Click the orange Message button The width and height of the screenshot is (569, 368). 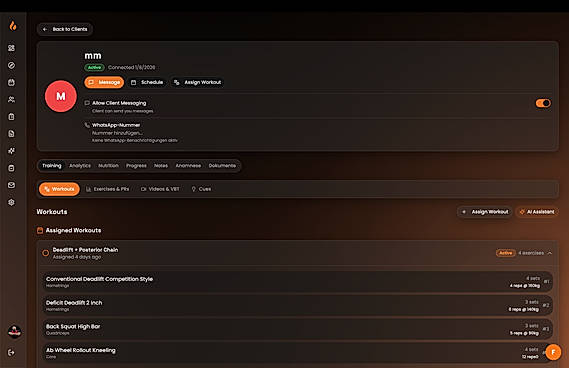[104, 82]
